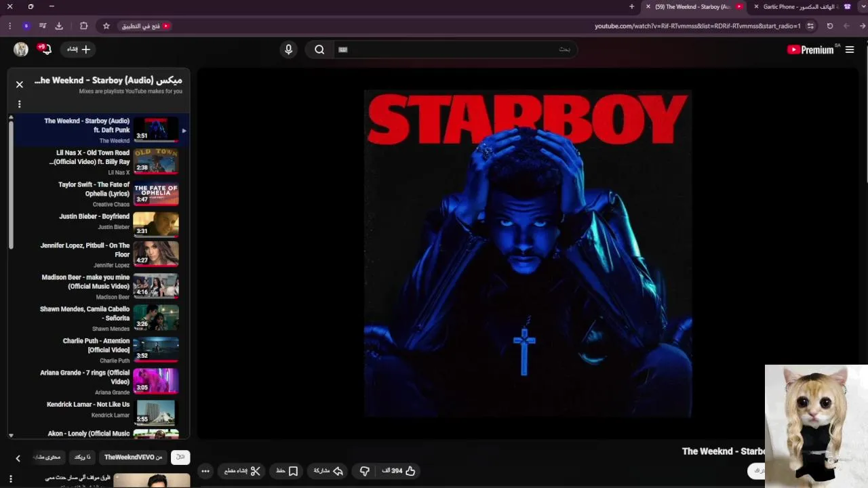Click the Starboy album art video player

tap(528, 253)
